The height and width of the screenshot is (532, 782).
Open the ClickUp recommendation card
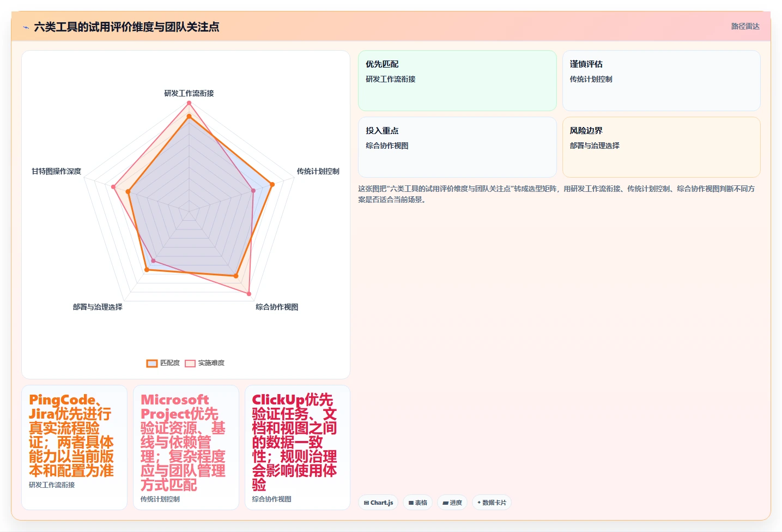click(298, 448)
